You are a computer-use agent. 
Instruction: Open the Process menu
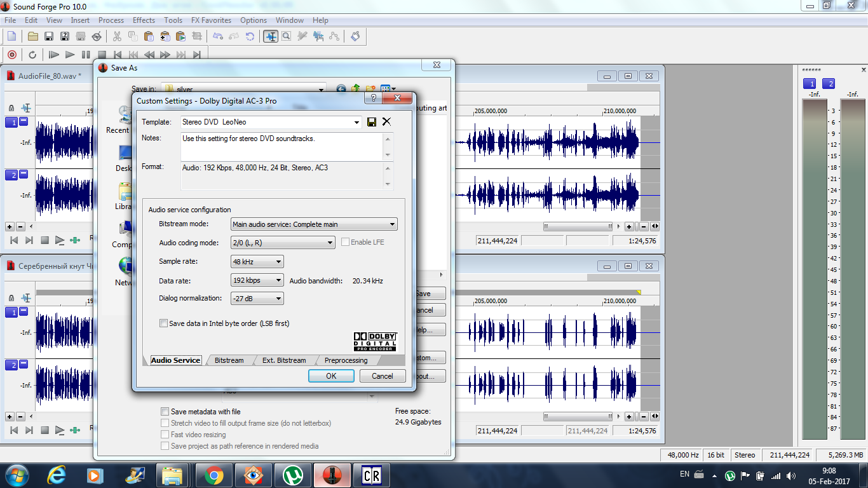pyautogui.click(x=111, y=20)
